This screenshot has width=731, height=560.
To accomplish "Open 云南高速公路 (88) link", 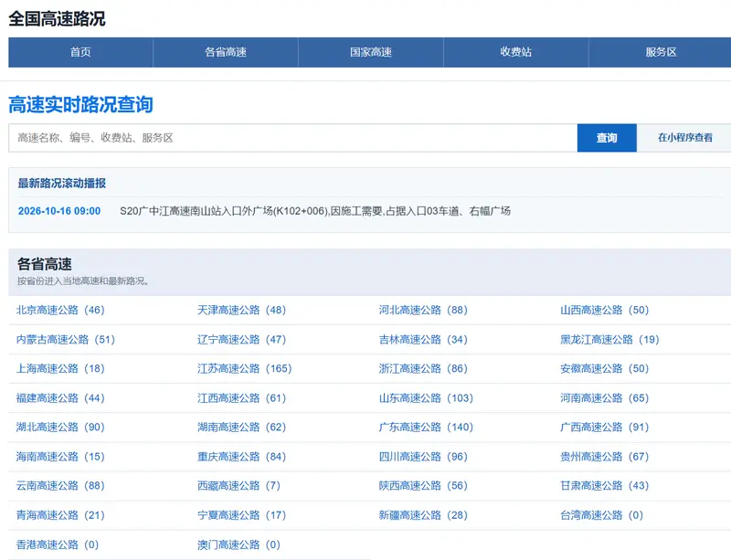I will tap(60, 486).
